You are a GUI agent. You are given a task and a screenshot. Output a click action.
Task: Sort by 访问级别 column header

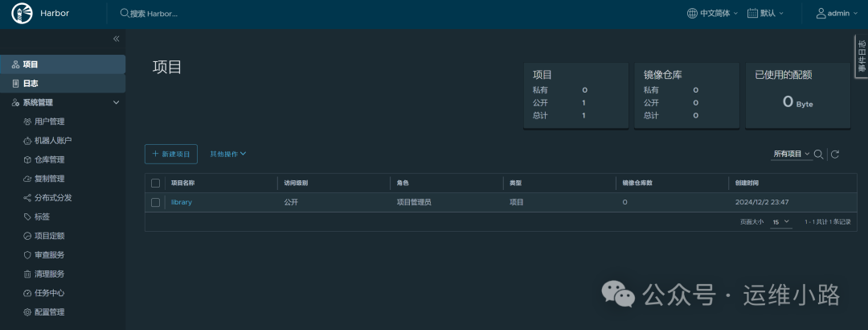click(x=296, y=183)
